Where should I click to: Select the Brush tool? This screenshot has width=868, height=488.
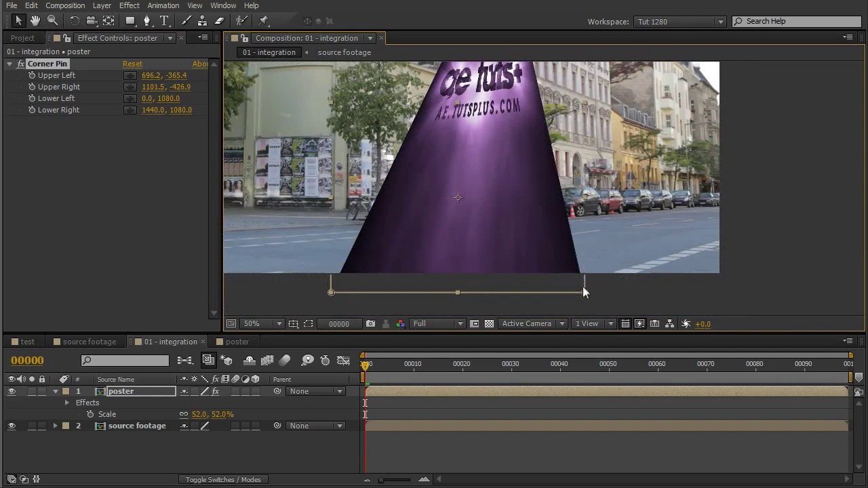pos(186,21)
